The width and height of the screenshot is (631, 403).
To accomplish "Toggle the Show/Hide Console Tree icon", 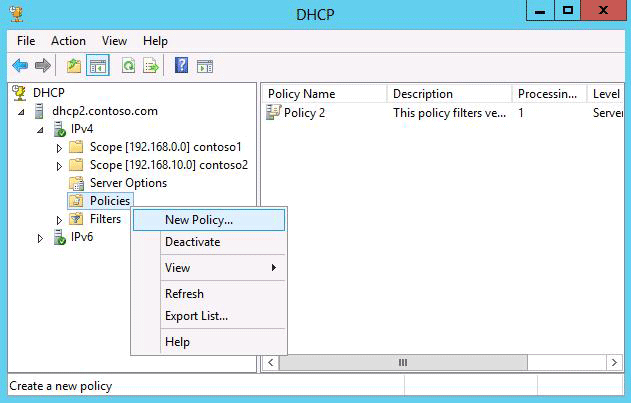I will (x=98, y=65).
